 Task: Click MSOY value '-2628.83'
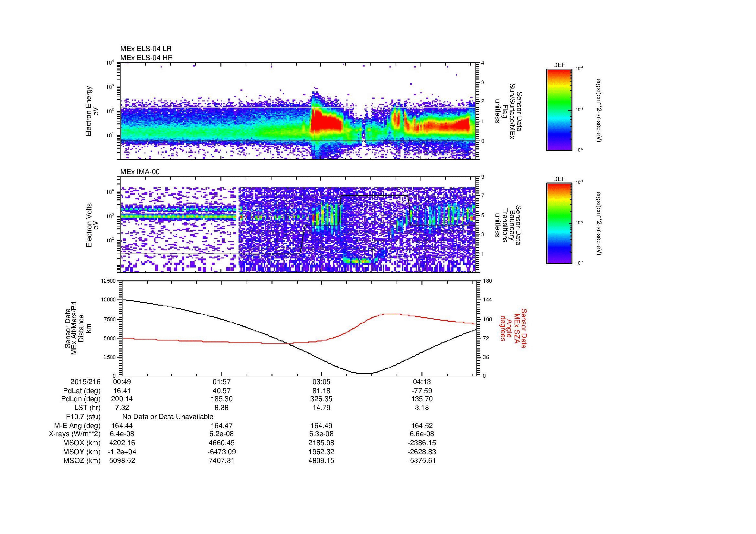[x=422, y=452]
